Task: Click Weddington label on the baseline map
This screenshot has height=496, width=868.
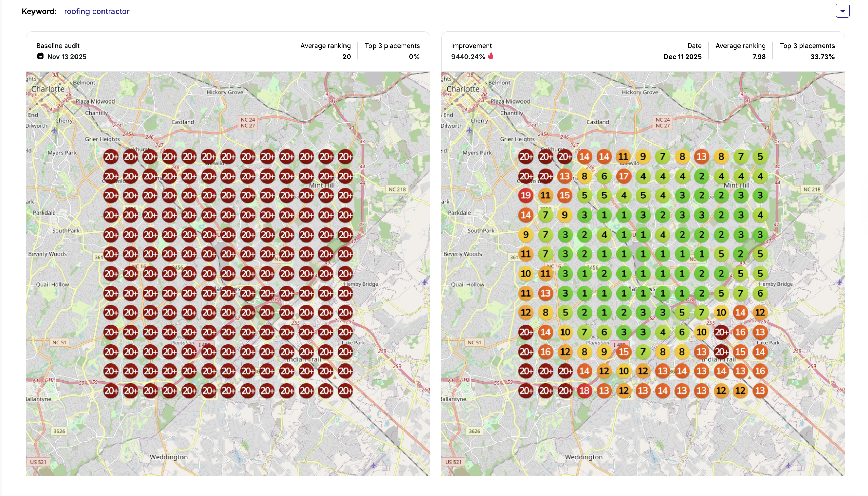Action: (x=168, y=457)
